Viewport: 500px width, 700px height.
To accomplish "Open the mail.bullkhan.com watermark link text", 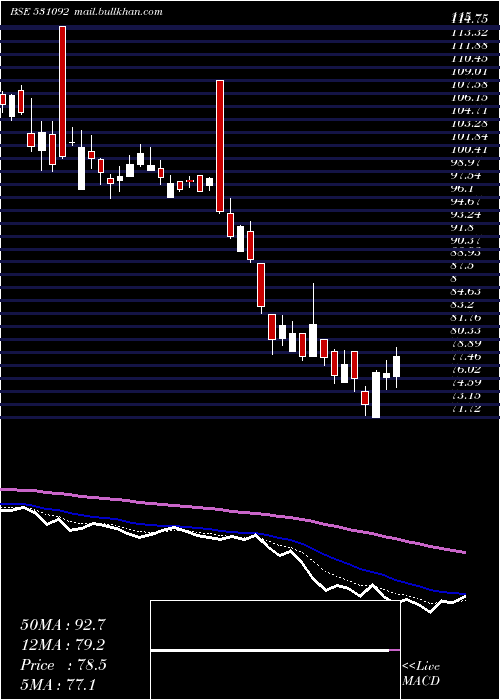I will (x=117, y=12).
